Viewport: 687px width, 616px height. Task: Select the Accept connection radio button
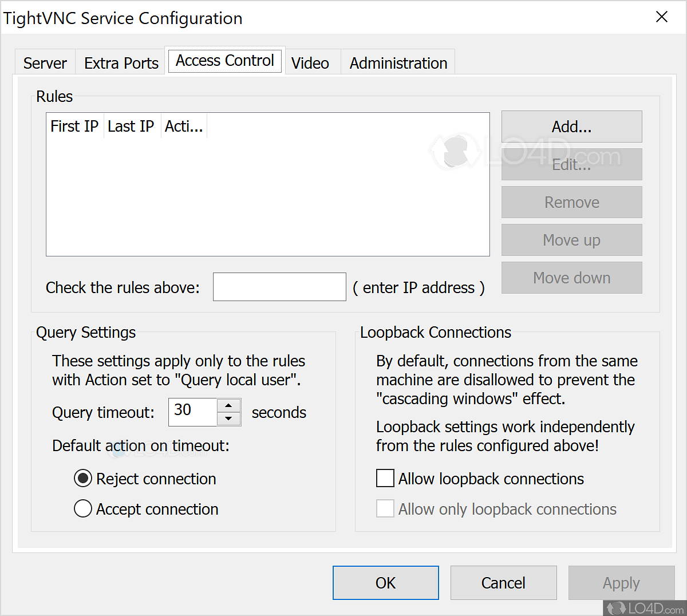click(83, 508)
